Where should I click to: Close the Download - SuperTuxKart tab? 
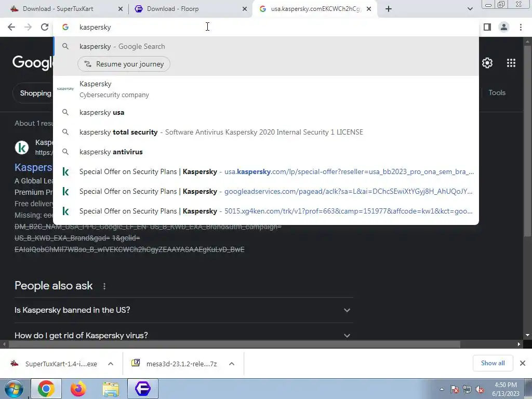(x=120, y=9)
